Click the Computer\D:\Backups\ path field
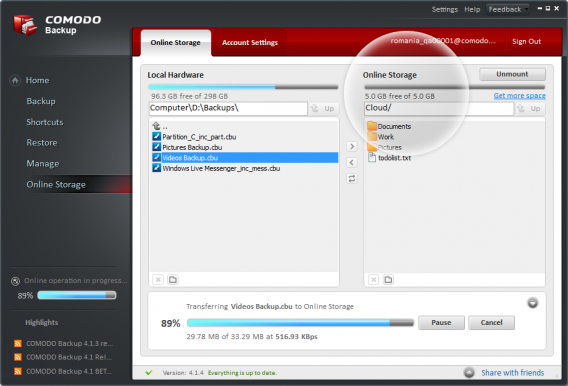 point(228,108)
